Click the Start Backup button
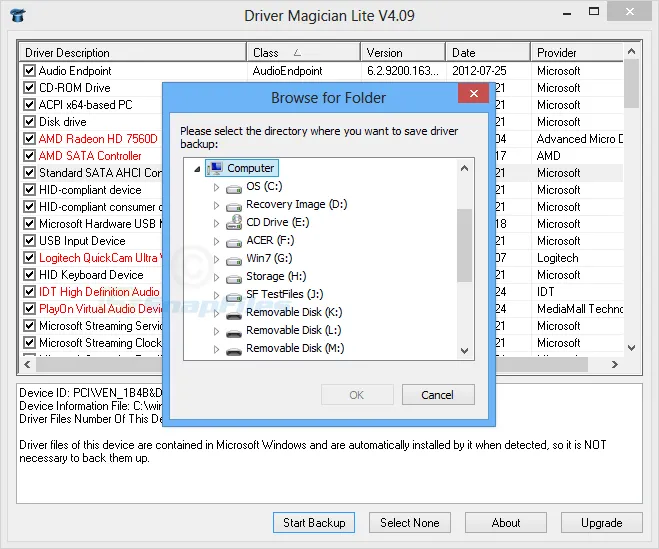The image size is (659, 549). click(x=314, y=523)
